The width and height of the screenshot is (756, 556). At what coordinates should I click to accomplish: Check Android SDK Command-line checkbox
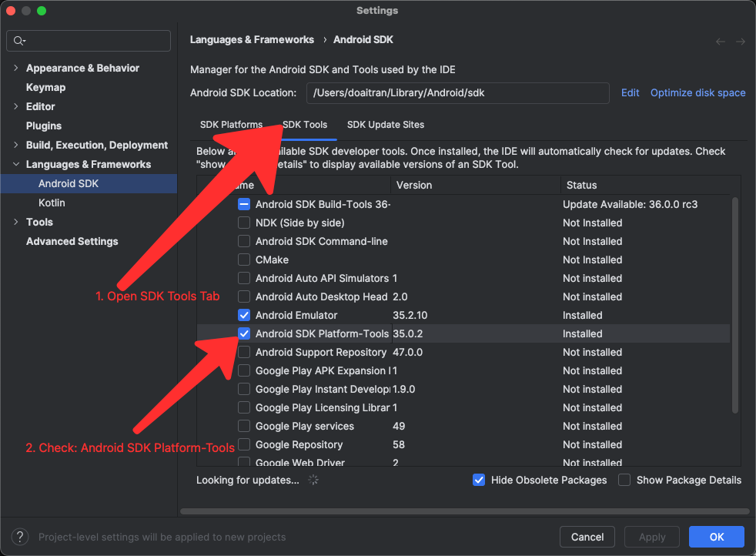tap(244, 241)
